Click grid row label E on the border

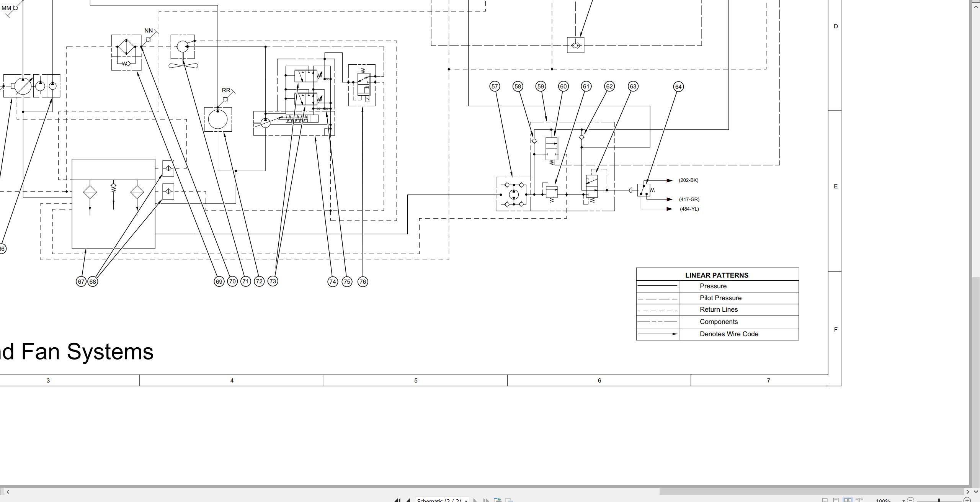point(836,186)
